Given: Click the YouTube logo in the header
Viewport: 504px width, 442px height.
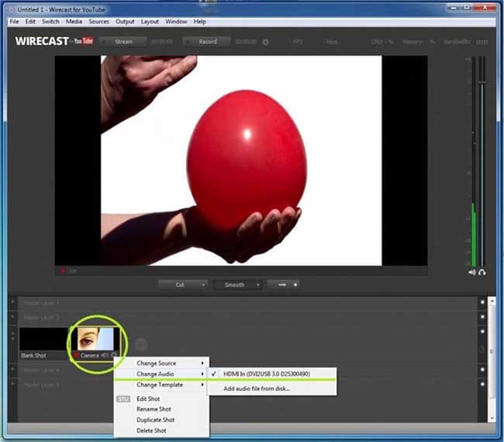Looking at the screenshot, I should click(84, 42).
